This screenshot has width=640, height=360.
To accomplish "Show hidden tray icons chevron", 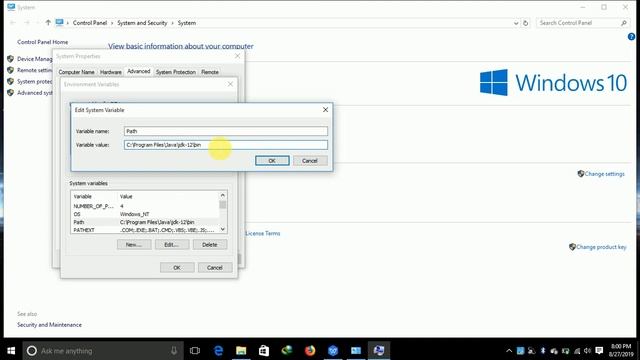I will coord(509,351).
